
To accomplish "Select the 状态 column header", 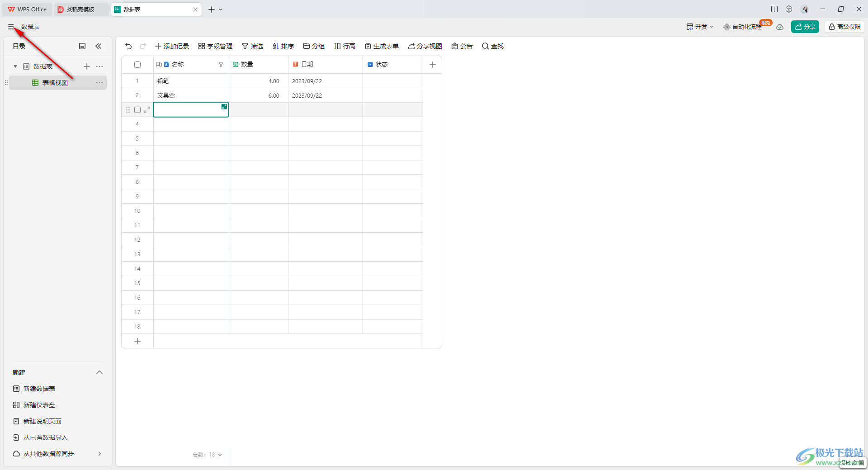I will tap(393, 65).
